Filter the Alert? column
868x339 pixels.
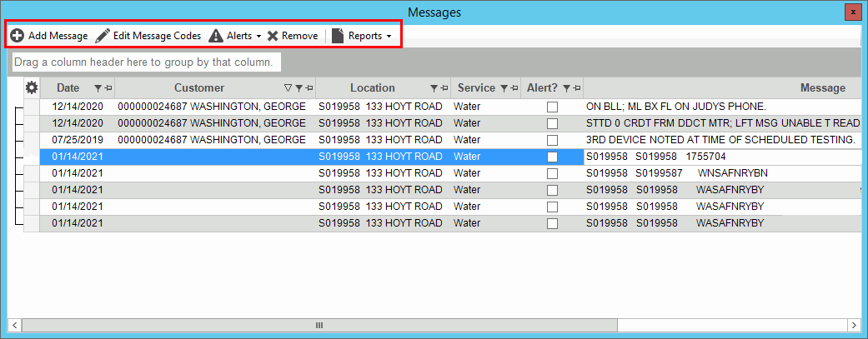566,88
